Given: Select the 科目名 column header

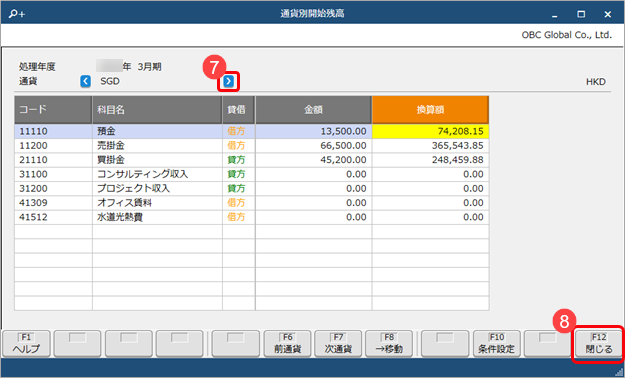Looking at the screenshot, I should [x=157, y=110].
